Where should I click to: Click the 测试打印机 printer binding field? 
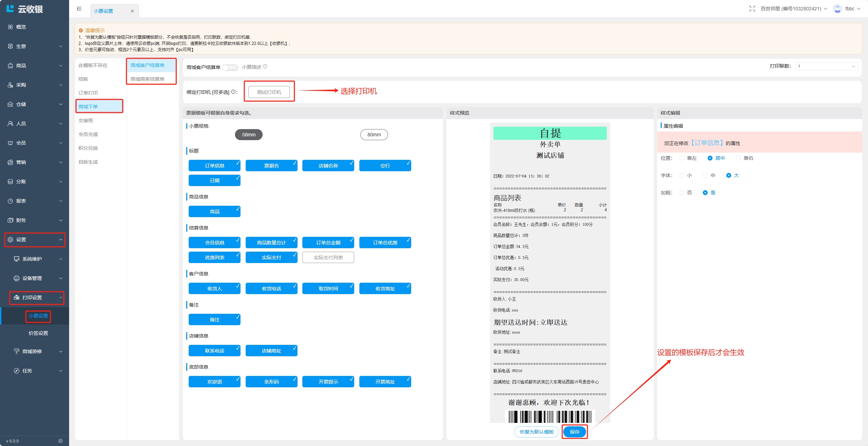[269, 92]
